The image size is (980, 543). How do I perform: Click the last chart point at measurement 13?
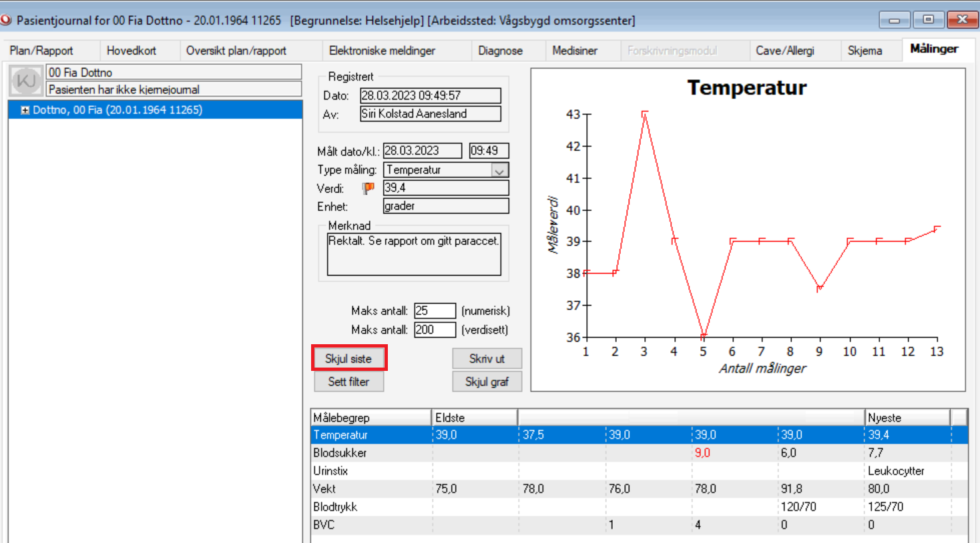[937, 229]
